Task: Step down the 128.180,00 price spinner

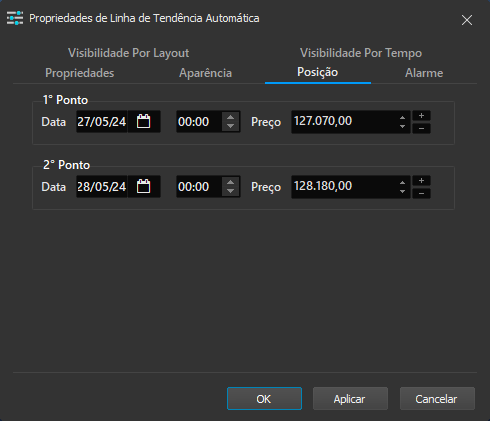Action: click(402, 192)
